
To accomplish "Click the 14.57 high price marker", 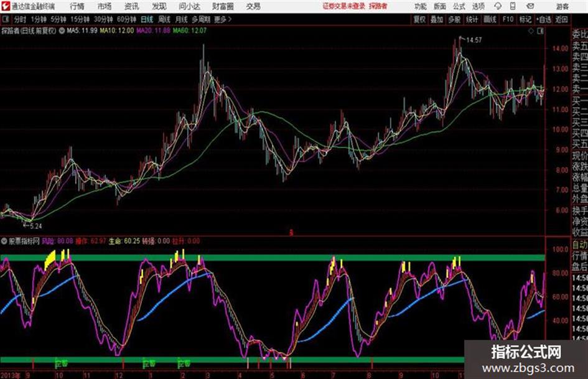I will pos(474,40).
